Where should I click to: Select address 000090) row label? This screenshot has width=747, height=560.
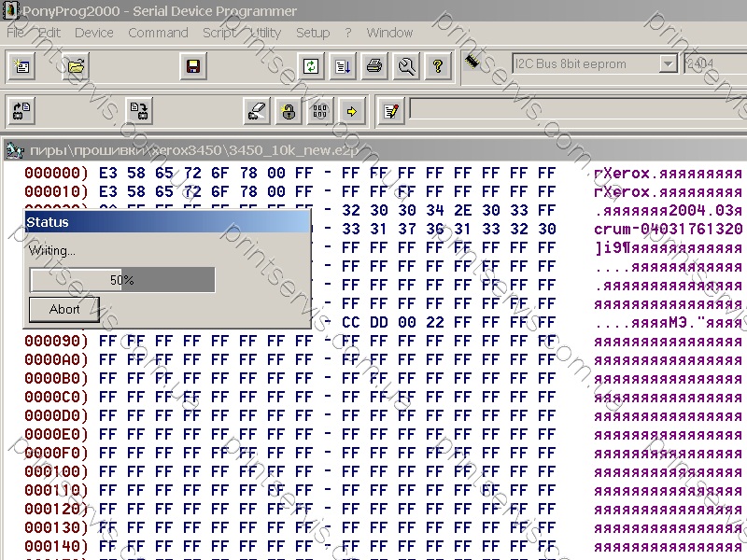pos(56,341)
